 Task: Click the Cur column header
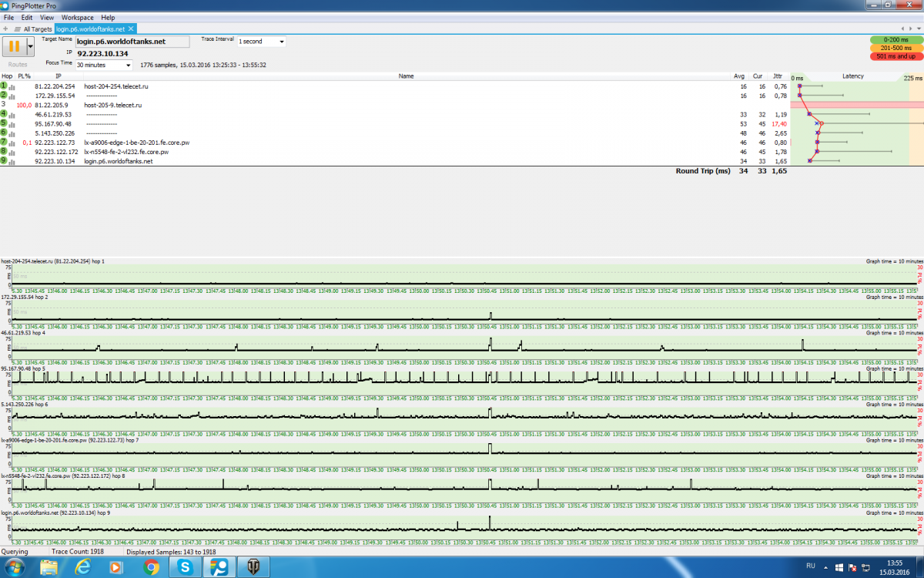758,76
